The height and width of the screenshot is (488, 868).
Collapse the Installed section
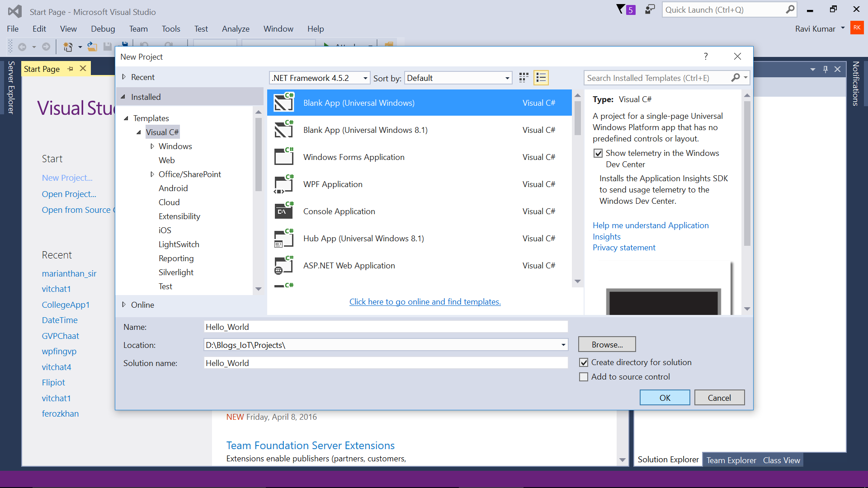pos(123,97)
